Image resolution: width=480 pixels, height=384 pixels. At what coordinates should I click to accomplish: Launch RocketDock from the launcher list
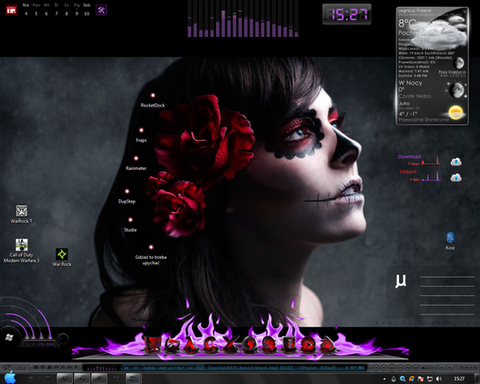(x=153, y=101)
